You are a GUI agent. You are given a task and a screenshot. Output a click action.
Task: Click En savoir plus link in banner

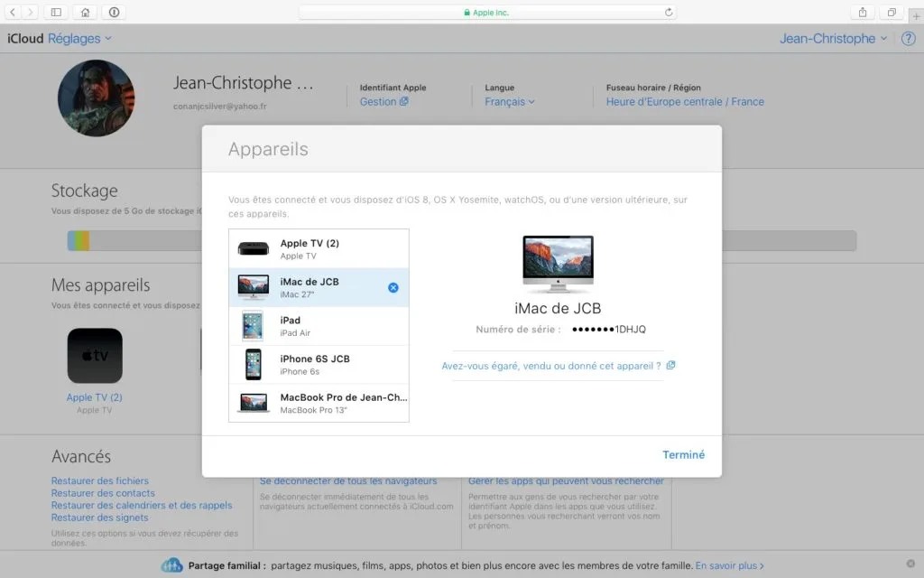coord(729,565)
